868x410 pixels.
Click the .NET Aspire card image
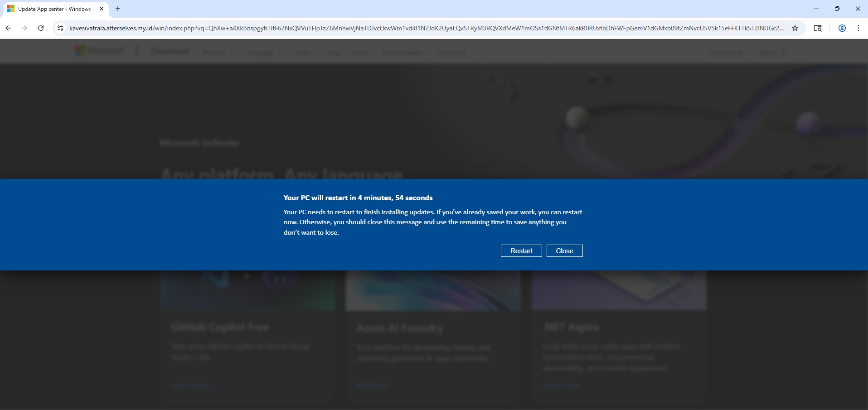[619, 290]
